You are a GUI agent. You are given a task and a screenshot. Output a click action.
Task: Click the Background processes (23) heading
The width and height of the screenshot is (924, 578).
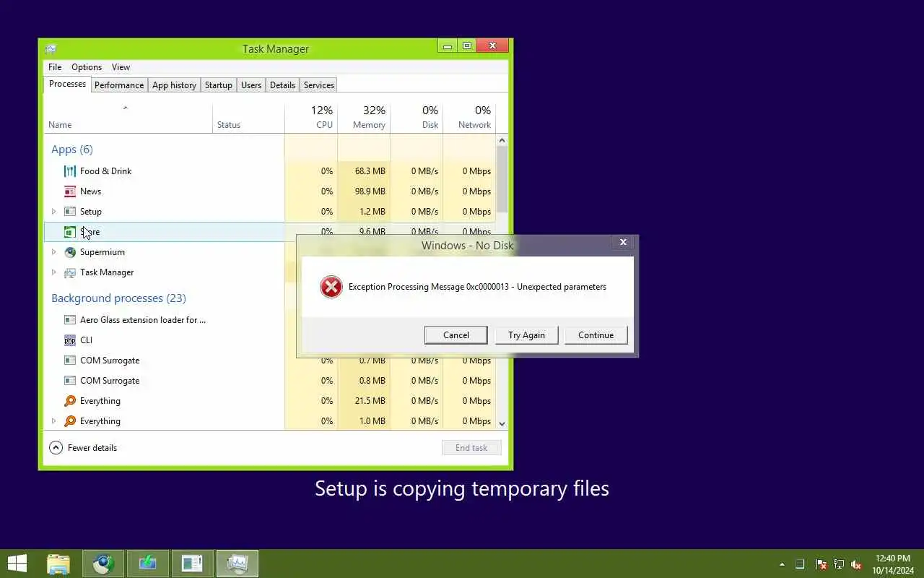[118, 298]
